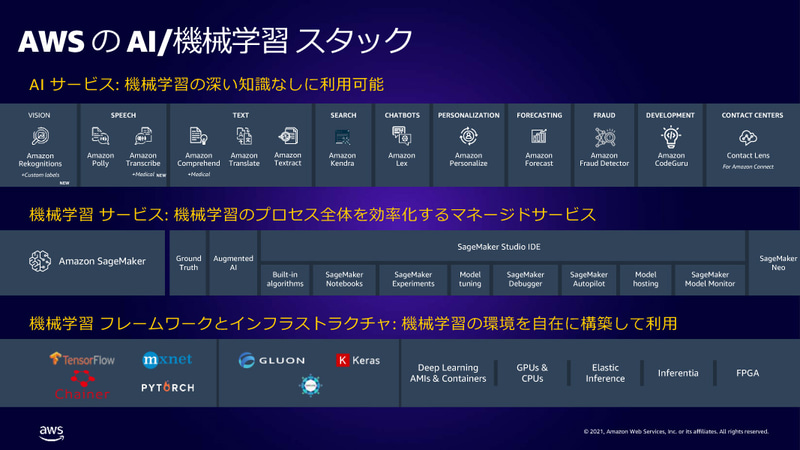Select the CHATBOTS category heading
The image size is (800, 450).
pyautogui.click(x=402, y=115)
